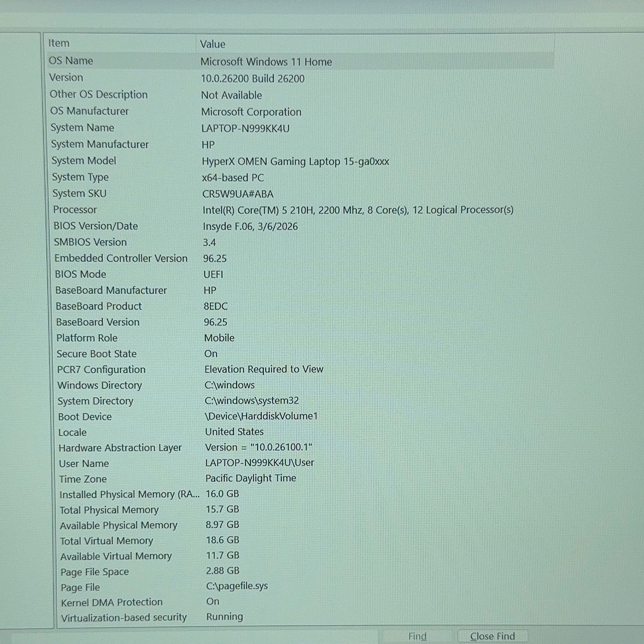This screenshot has height=644, width=644.
Task: Select the System Name label
Action: pyautogui.click(x=82, y=127)
